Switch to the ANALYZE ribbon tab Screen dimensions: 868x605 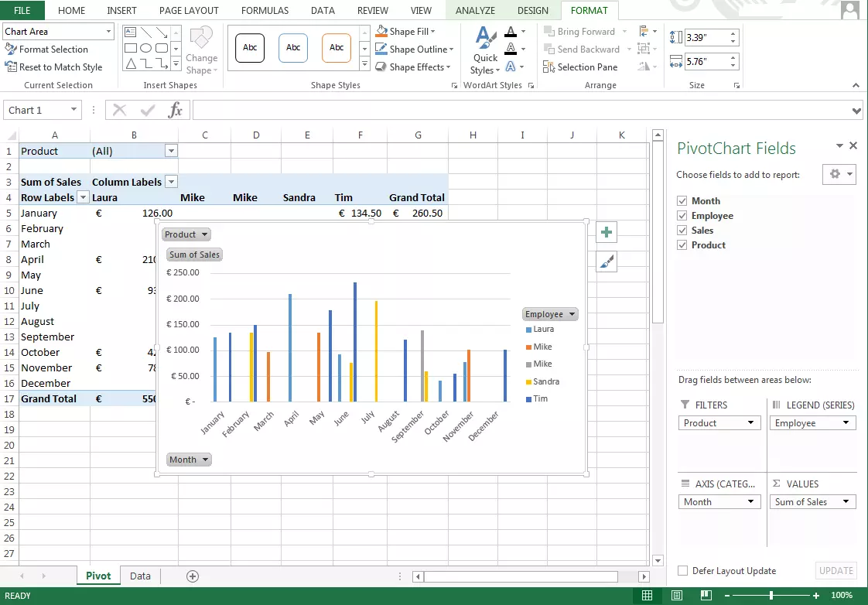point(475,11)
